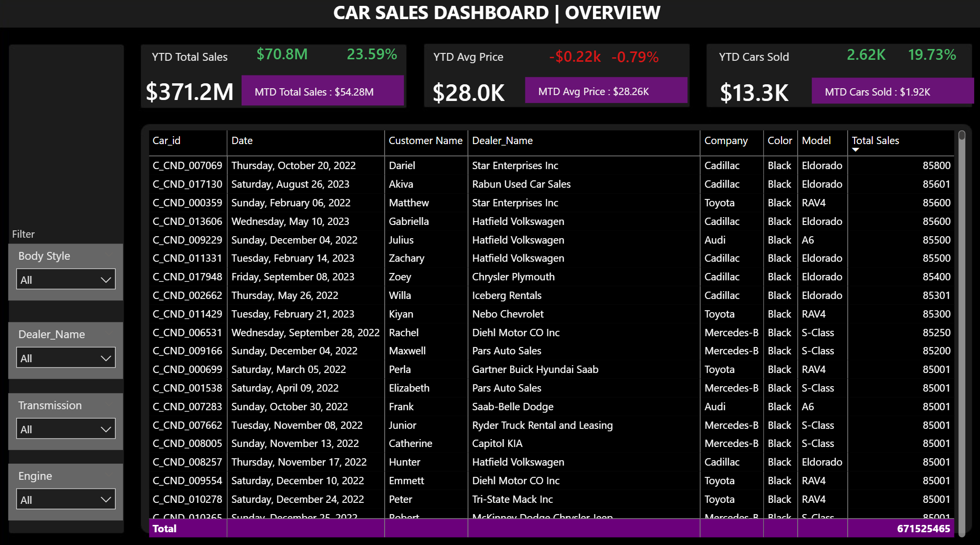Select row C_CND_007069 car id cell

(187, 166)
